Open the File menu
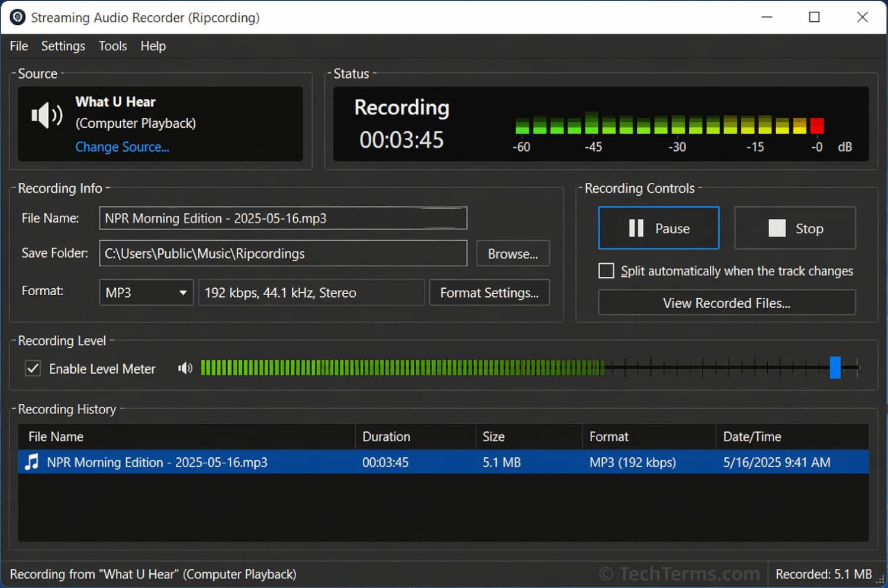 19,46
